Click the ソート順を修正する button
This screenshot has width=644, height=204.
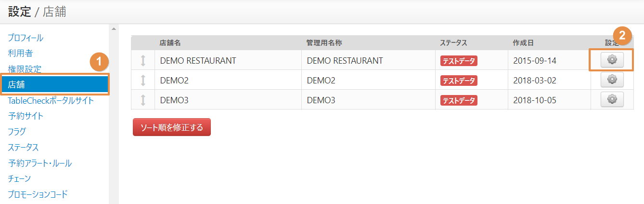click(172, 127)
